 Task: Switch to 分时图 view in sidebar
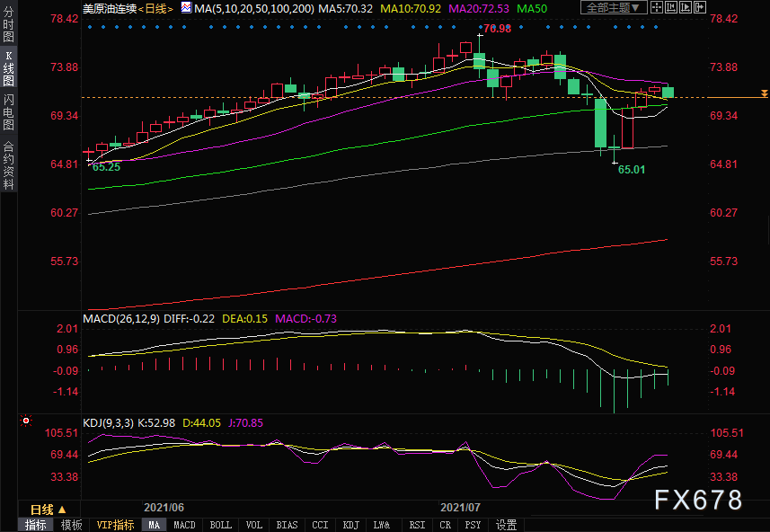point(8,24)
